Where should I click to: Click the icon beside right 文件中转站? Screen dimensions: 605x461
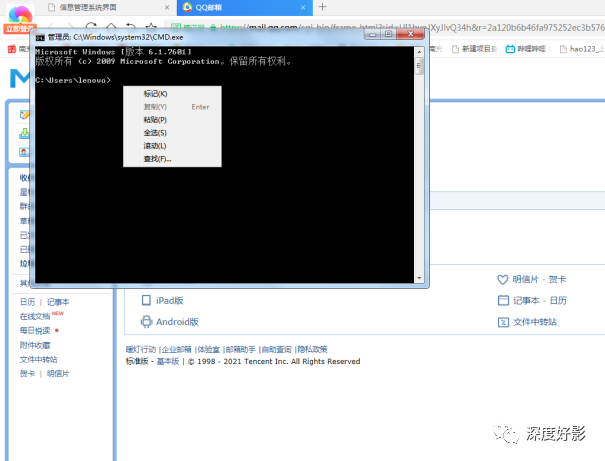(x=503, y=322)
